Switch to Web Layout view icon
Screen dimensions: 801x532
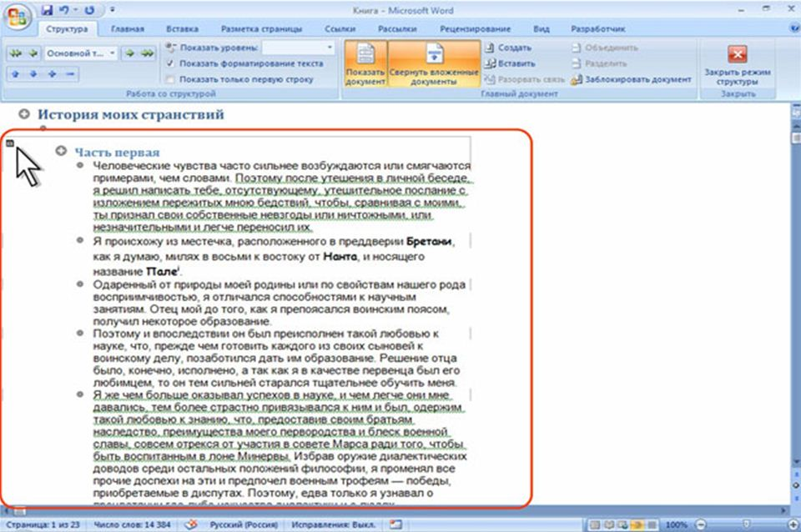coord(622,524)
